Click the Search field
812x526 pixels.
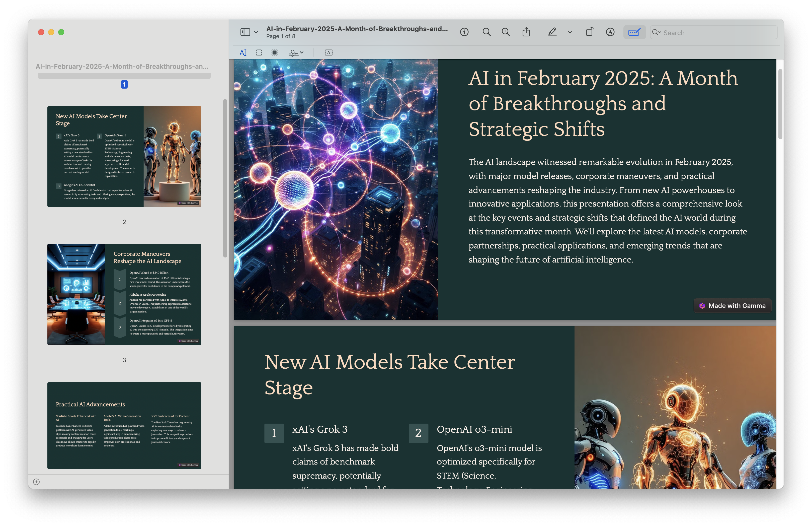tap(716, 33)
